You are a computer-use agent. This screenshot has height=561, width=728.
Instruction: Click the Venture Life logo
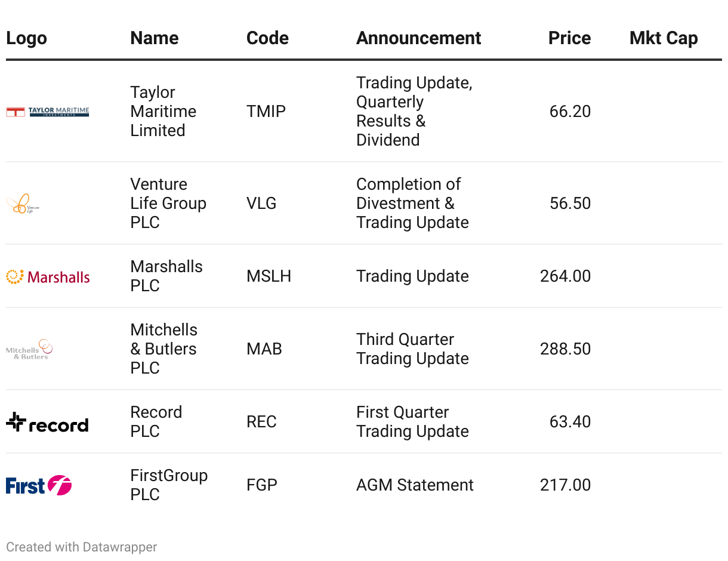tap(23, 204)
